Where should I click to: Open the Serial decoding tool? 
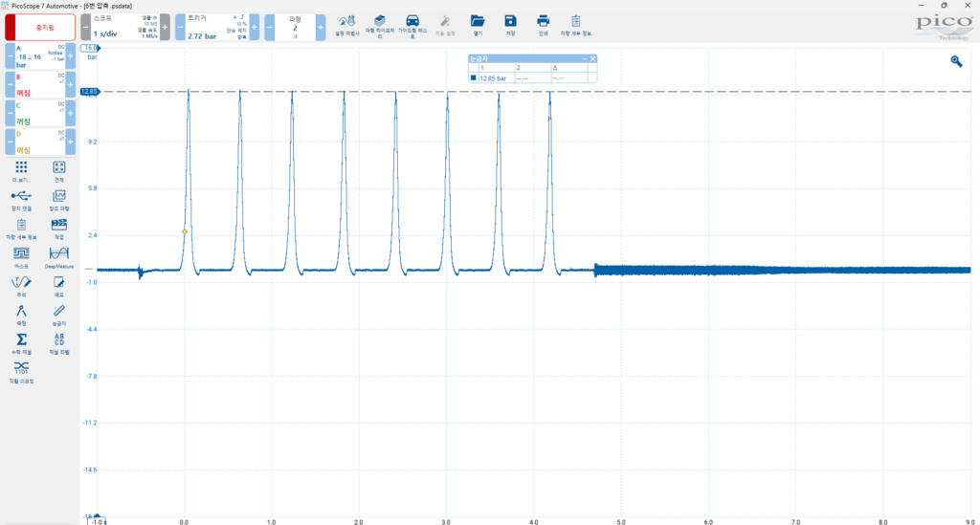tap(21, 368)
